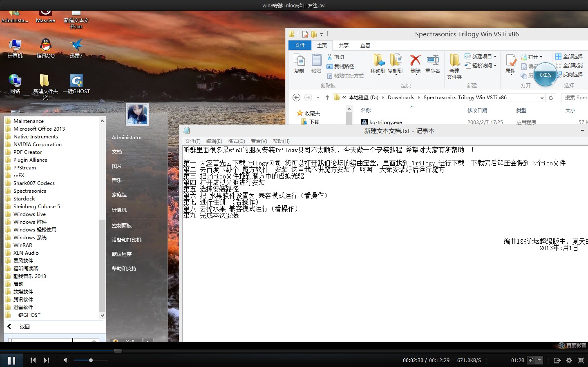This screenshot has width=588, height=367.
Task: Click 复制路径 in Explorer ribbon
Action: (x=340, y=66)
